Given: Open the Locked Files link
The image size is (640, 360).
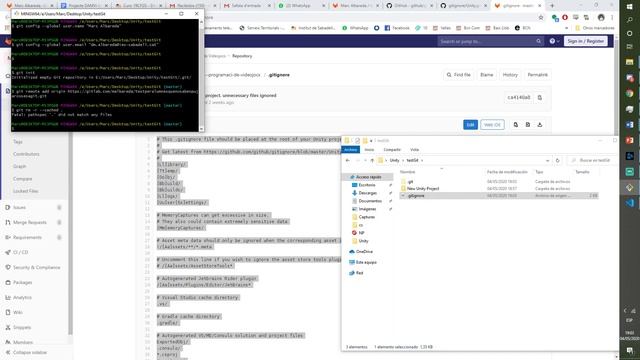Looking at the screenshot, I should pos(26,191).
